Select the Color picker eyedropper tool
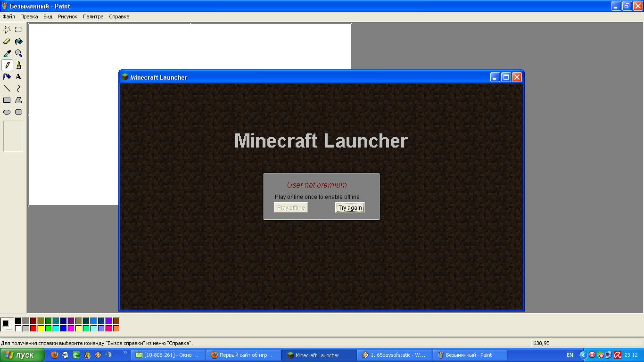This screenshot has width=644, height=362. 7,53
